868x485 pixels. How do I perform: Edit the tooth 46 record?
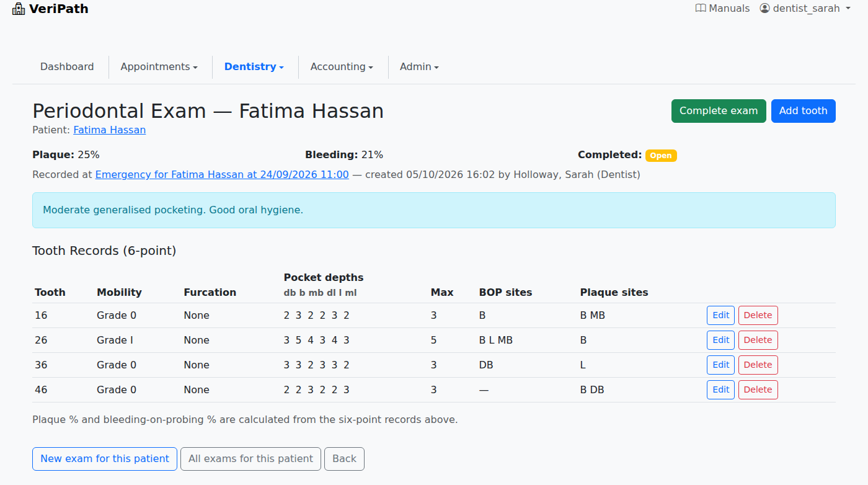tap(721, 389)
